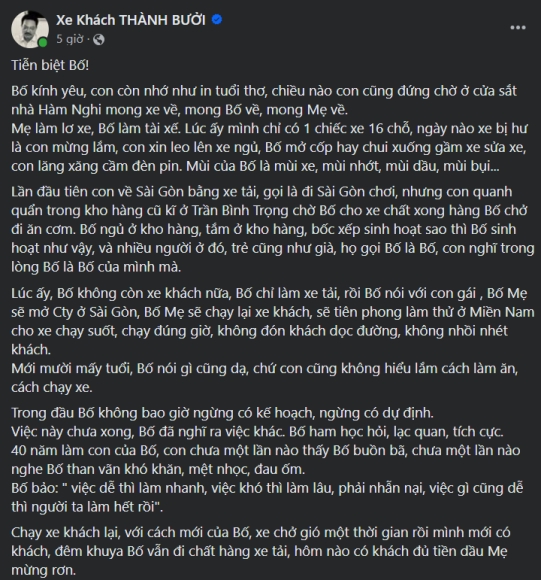Click the line starting "Trong đầu Bố không"
Screen dimensions: 541x580
(222, 413)
